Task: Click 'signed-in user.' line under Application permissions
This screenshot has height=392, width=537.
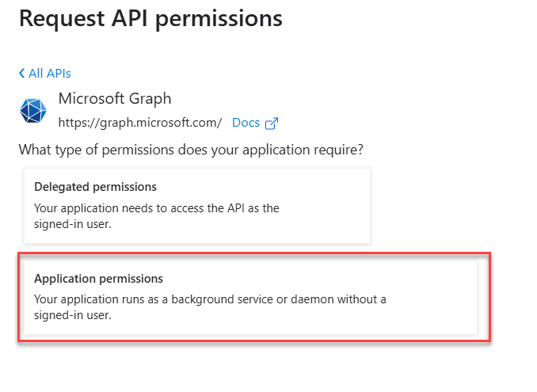Action: [x=73, y=315]
